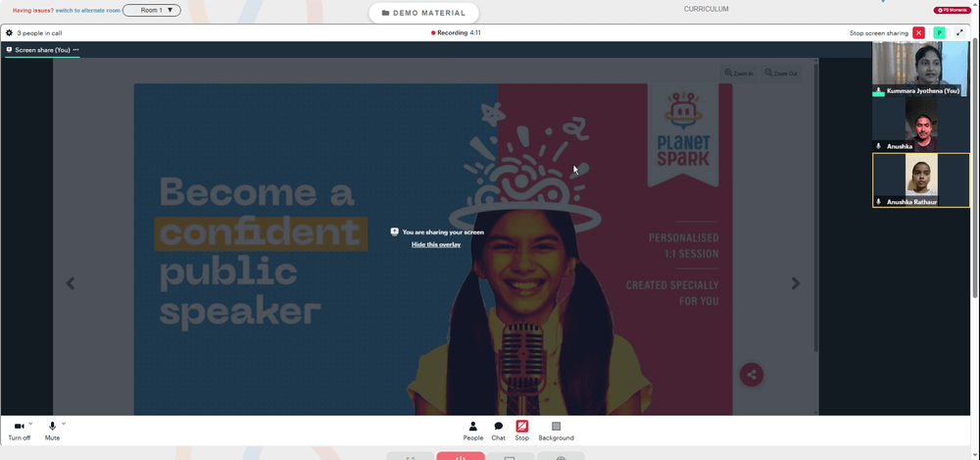Image resolution: width=980 pixels, height=460 pixels.
Task: Click the 3 people in call label
Action: (39, 33)
